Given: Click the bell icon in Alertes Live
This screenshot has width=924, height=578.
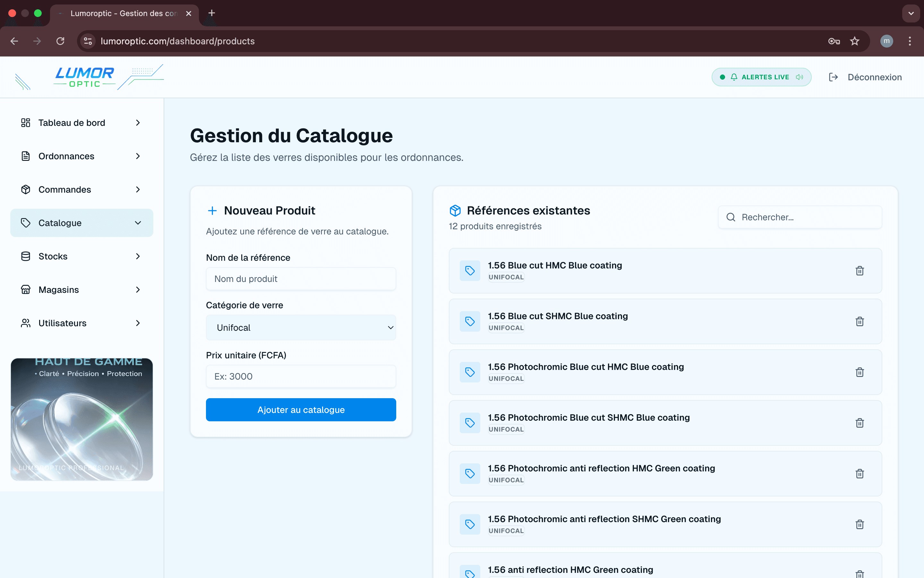Looking at the screenshot, I should coord(734,77).
